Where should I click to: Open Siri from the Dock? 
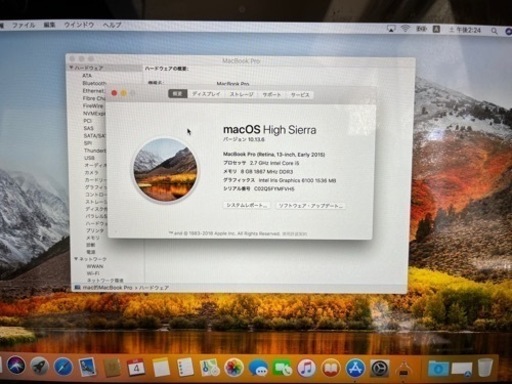[x=16, y=366]
